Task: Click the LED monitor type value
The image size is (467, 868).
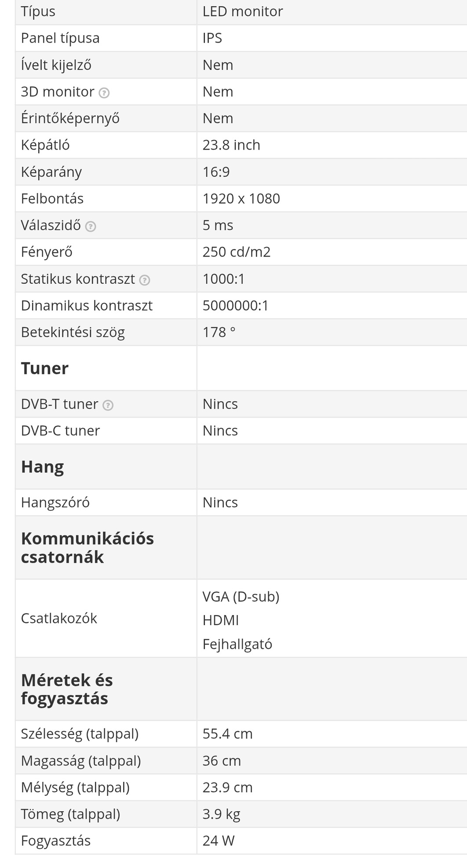Action: [x=243, y=11]
